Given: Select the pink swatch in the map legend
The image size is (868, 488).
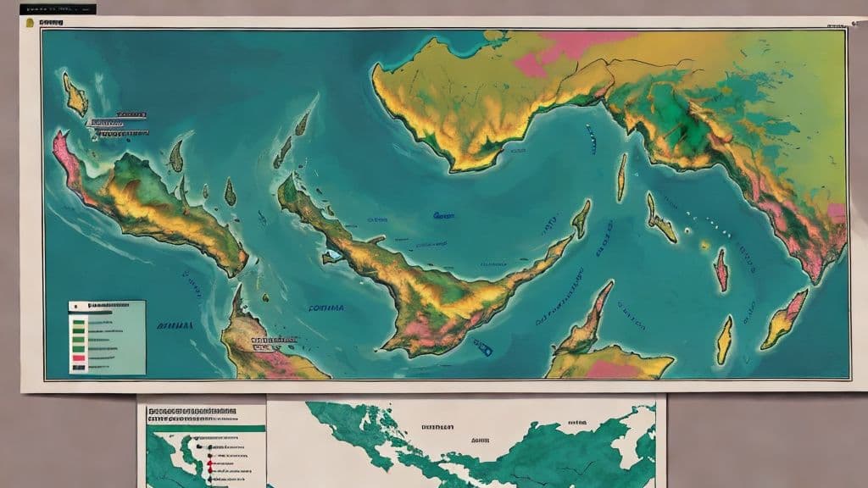Looking at the screenshot, I should (x=80, y=358).
